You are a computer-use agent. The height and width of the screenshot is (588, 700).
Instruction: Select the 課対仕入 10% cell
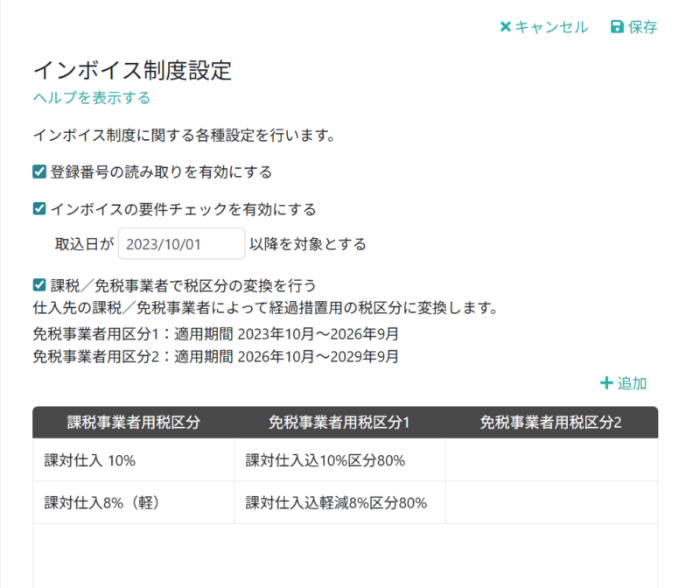[134, 460]
